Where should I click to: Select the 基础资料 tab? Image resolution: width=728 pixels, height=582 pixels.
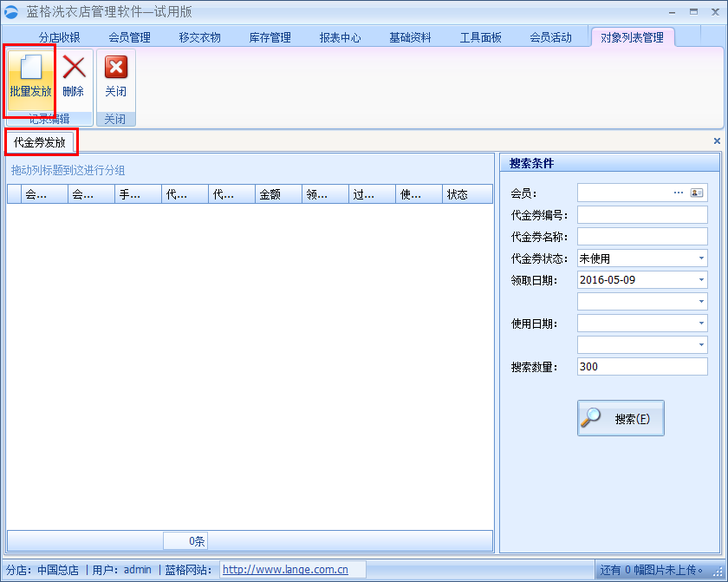coord(410,37)
